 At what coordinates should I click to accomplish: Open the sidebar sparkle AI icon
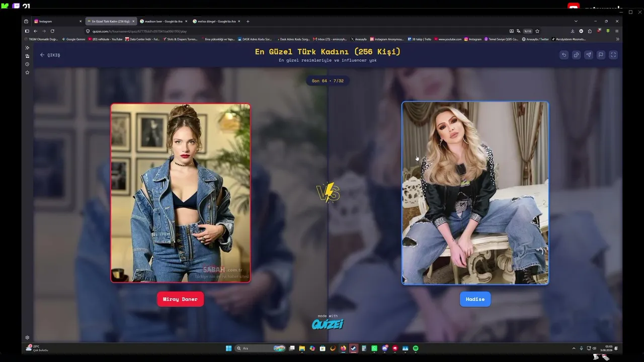[x=27, y=48]
